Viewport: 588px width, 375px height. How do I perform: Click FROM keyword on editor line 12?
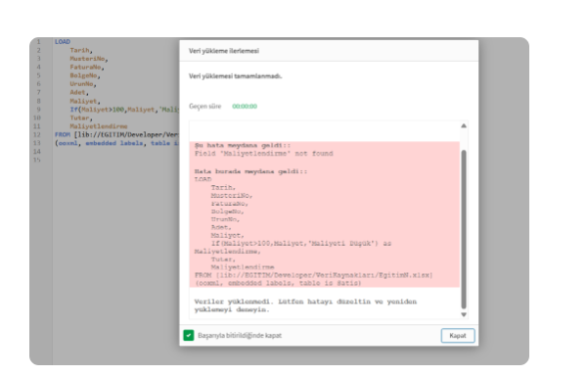pyautogui.click(x=63, y=135)
